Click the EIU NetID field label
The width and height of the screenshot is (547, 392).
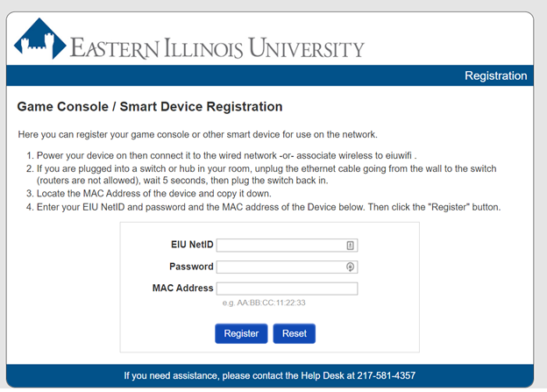pyautogui.click(x=192, y=245)
